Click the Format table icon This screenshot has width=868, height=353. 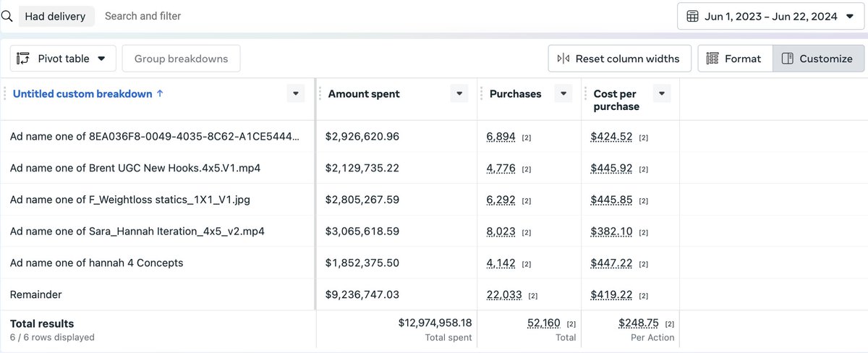tap(712, 59)
